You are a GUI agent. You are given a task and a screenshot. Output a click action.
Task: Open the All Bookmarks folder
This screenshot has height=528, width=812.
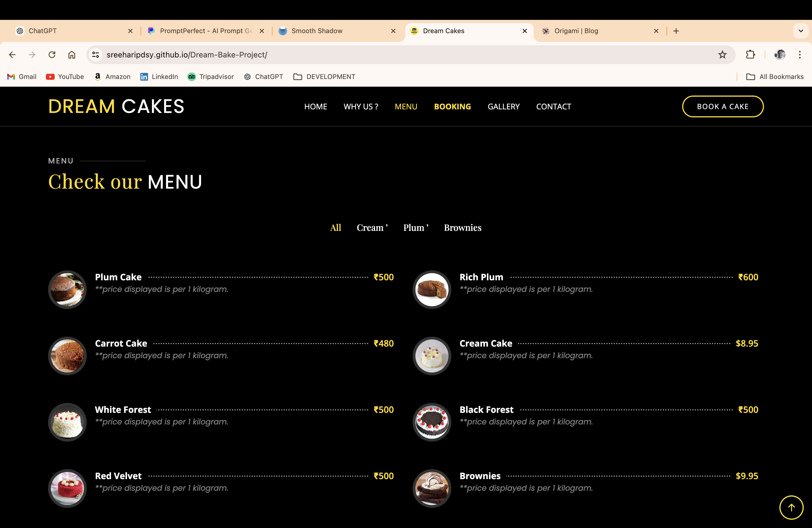(775, 77)
